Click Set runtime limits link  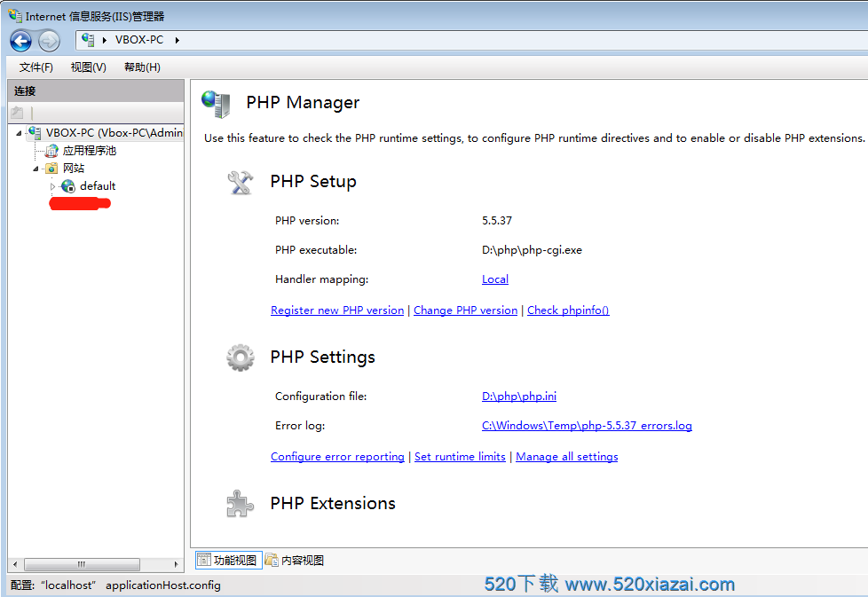460,457
